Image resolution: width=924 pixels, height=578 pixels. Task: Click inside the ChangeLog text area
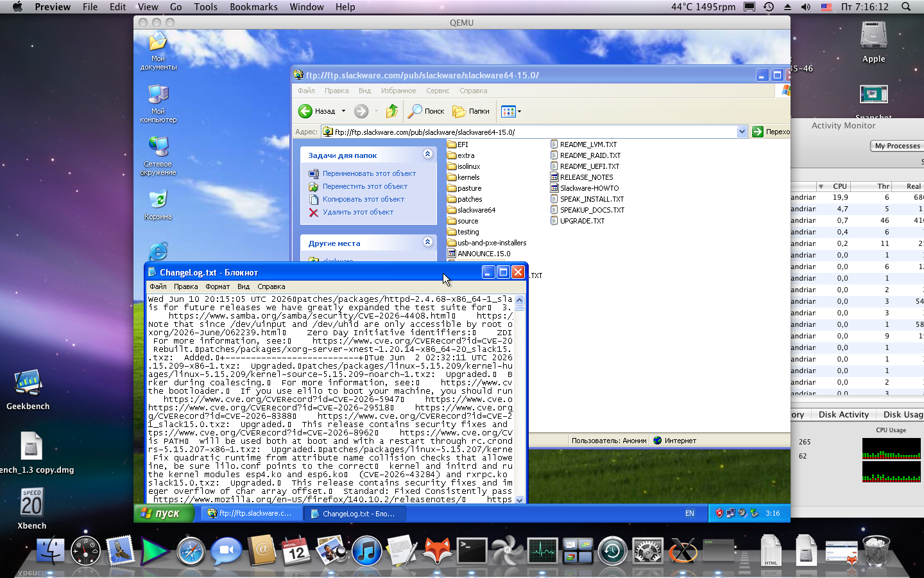(x=330, y=399)
